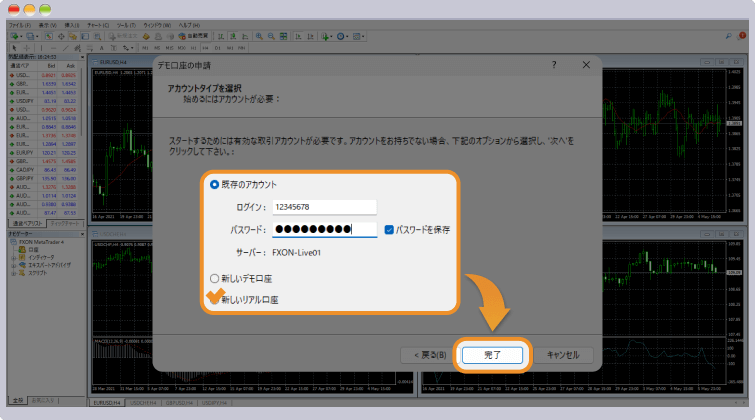Screen dimensions: 755x420
Task: Click the new chart toolbar icon
Action: pos(15,36)
